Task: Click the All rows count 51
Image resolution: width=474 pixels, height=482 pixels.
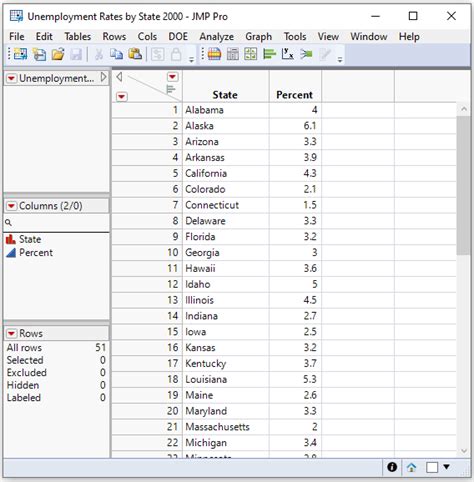Action: coord(100,348)
